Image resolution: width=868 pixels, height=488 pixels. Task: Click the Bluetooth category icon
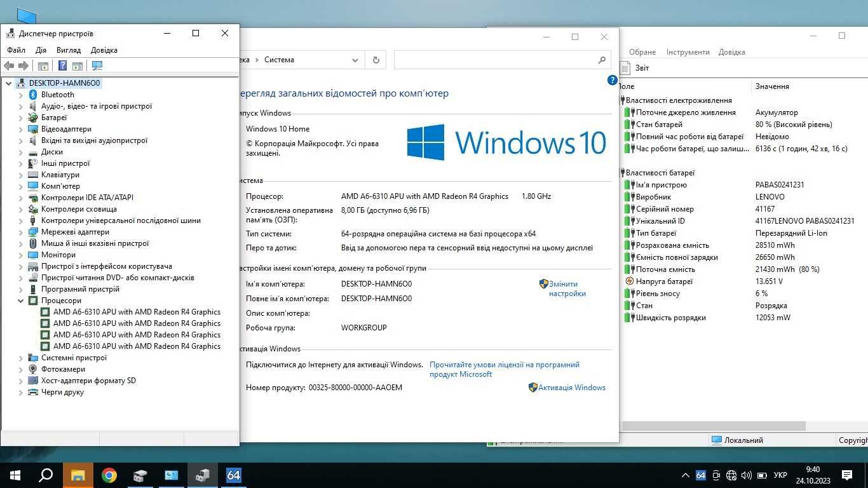pyautogui.click(x=34, y=95)
